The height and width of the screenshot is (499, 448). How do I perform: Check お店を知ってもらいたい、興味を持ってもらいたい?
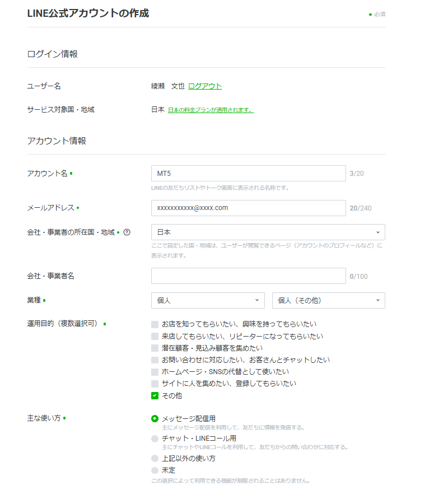pos(155,324)
